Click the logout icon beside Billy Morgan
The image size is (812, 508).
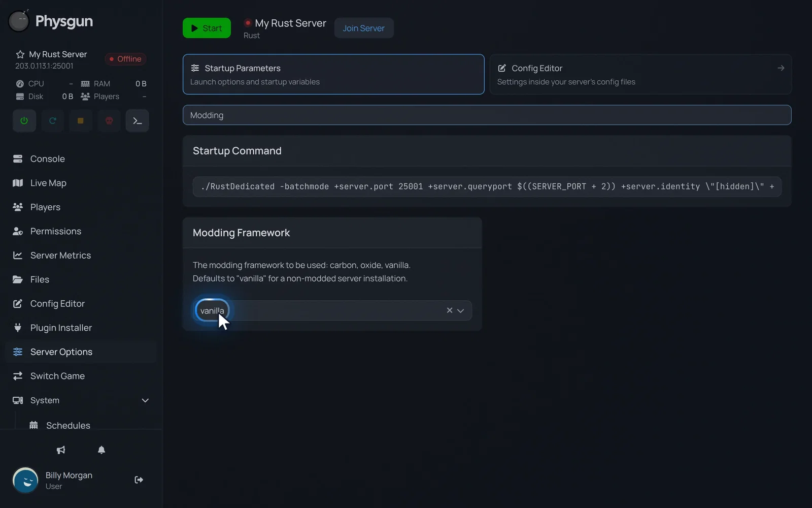tap(139, 480)
